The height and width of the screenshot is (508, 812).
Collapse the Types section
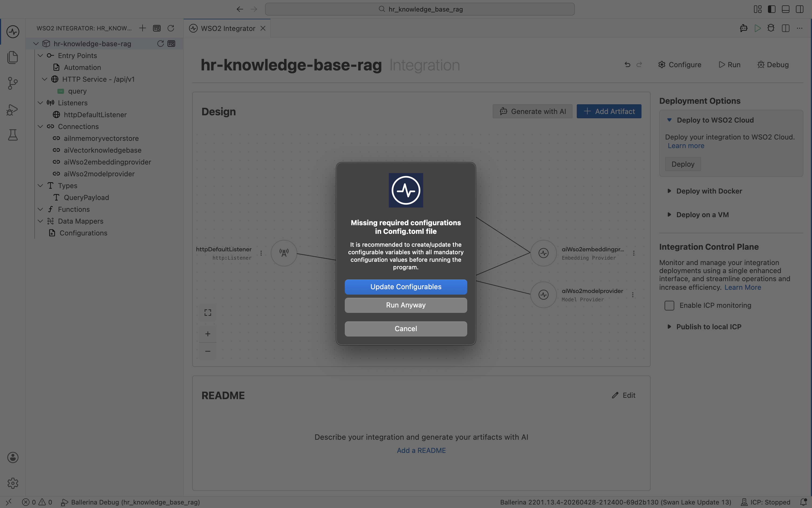coord(40,185)
